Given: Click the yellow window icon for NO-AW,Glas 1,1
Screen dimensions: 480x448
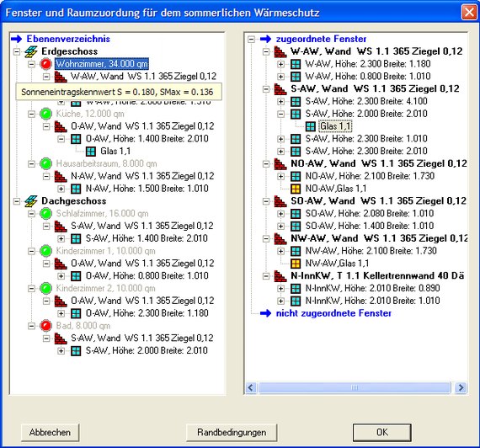Looking at the screenshot, I should [x=296, y=189].
